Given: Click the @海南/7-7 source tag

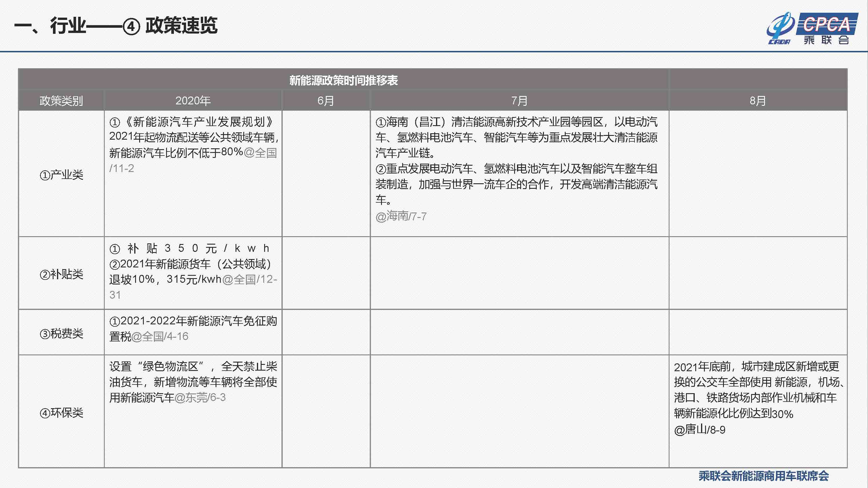Looking at the screenshot, I should (401, 216).
